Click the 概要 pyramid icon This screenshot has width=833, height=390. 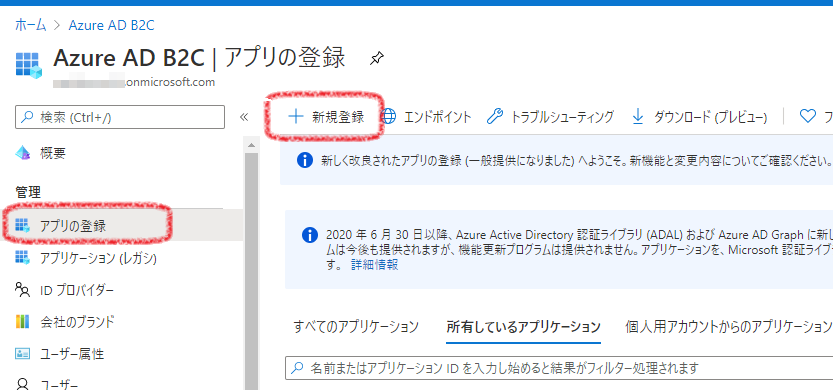(23, 154)
